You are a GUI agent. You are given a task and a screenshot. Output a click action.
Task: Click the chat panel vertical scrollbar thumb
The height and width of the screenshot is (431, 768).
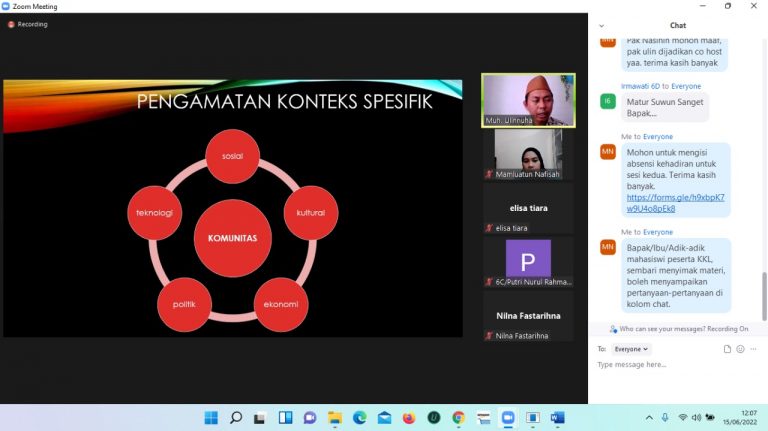coord(764,296)
